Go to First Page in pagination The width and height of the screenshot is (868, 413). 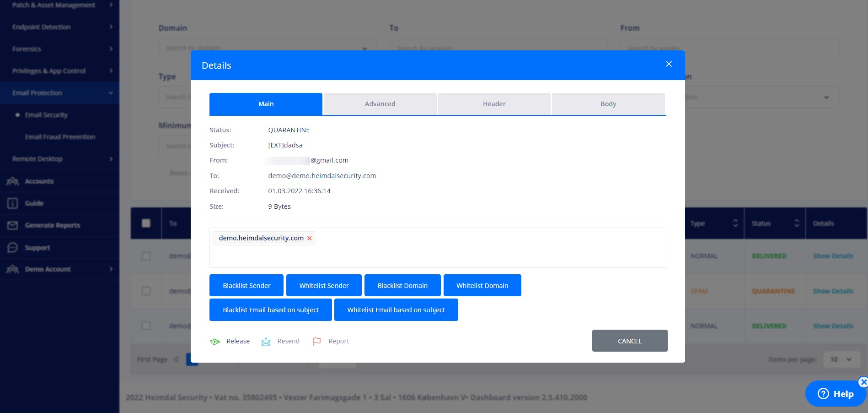tap(152, 359)
